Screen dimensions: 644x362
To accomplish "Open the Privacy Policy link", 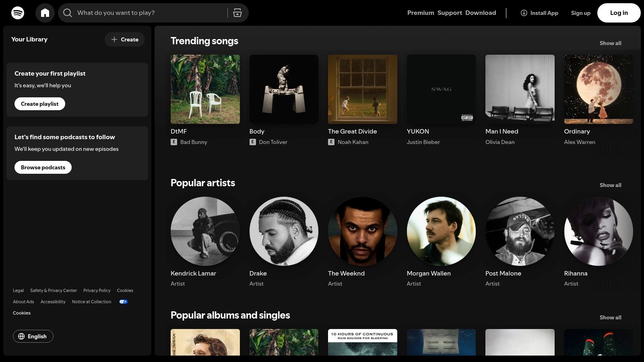I will (97, 290).
